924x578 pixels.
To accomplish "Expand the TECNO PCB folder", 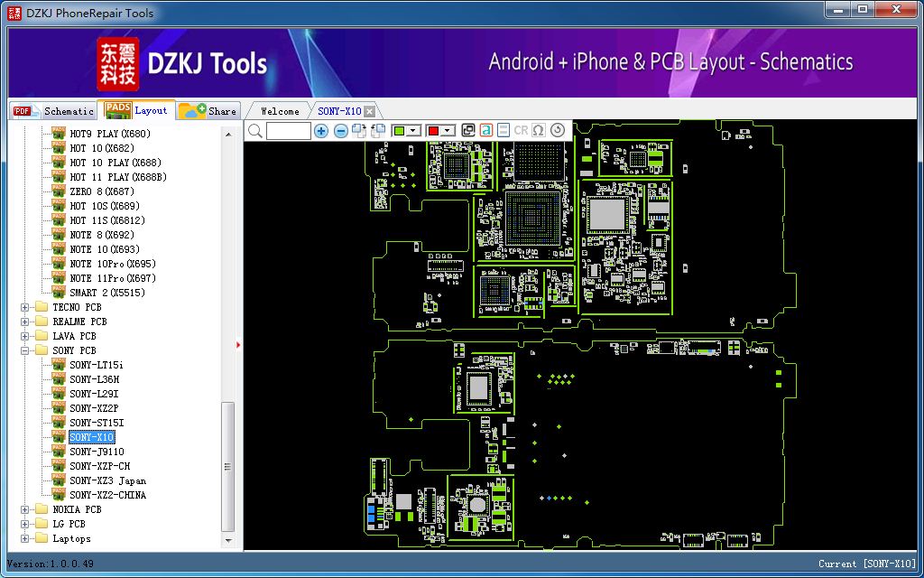I will (24, 307).
